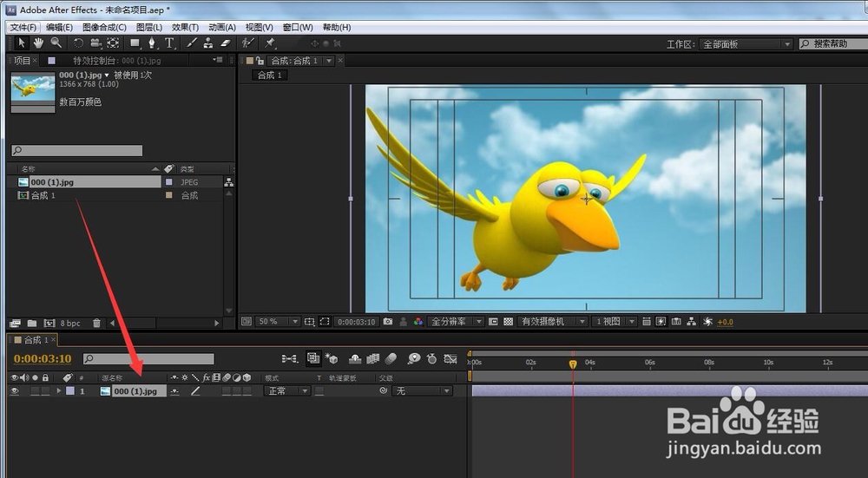Delete selected project item with trash icon
The height and width of the screenshot is (478, 868).
pyautogui.click(x=96, y=323)
